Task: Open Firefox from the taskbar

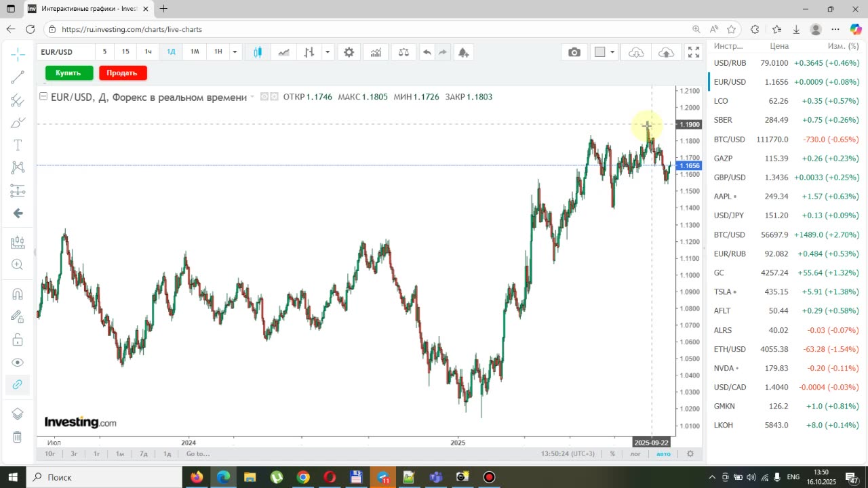Action: (x=197, y=477)
